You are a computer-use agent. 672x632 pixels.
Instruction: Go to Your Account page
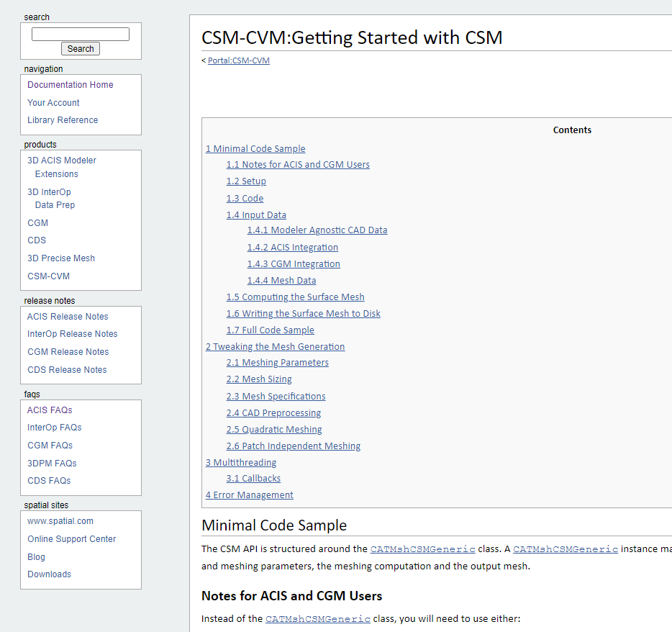pos(53,103)
